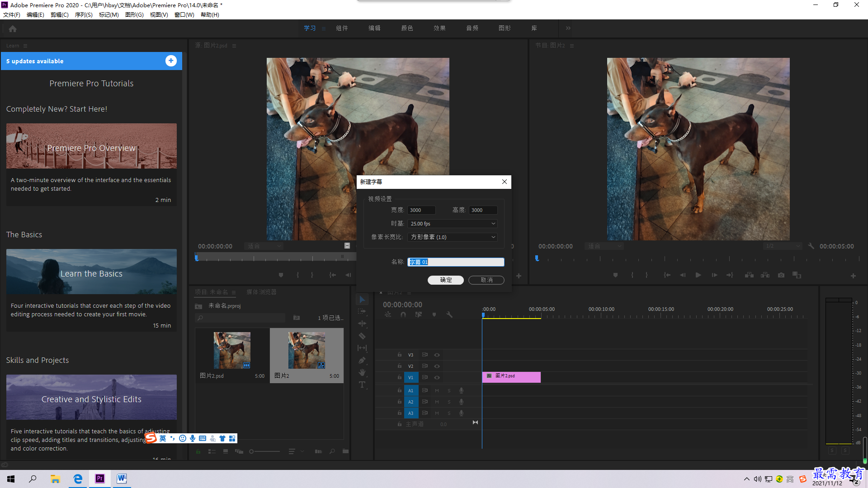868x488 pixels.
Task: Switch to the 编辑 workspace tab
Action: (x=374, y=28)
